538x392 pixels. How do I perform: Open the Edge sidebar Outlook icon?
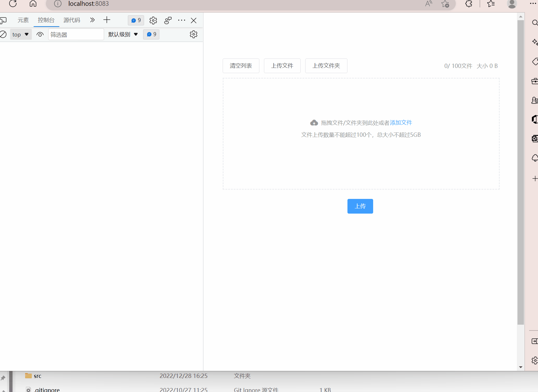click(535, 139)
